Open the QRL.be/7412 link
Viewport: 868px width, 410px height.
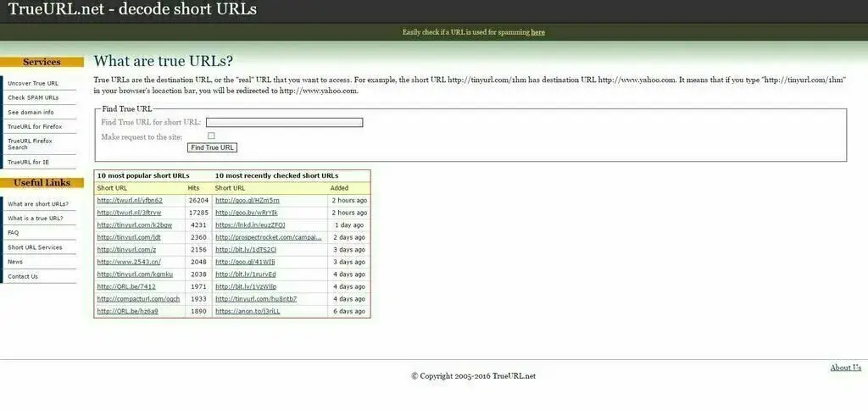(126, 286)
